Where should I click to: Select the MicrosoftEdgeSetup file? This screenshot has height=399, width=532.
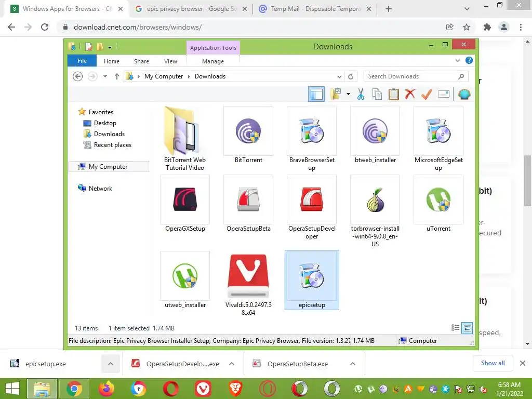click(x=438, y=139)
